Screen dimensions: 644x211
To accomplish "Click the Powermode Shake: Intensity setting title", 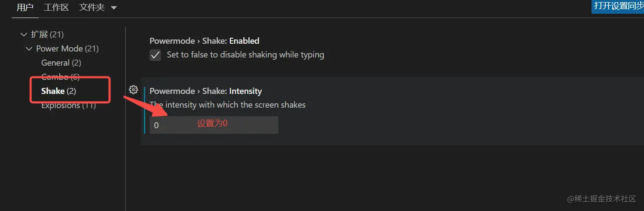I will click(205, 91).
